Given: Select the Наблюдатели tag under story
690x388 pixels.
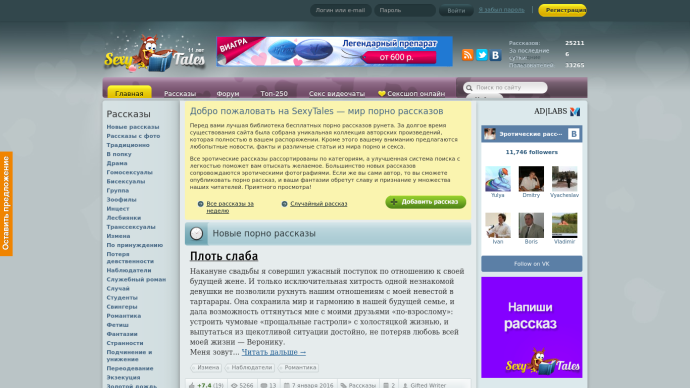Looking at the screenshot, I should point(250,367).
